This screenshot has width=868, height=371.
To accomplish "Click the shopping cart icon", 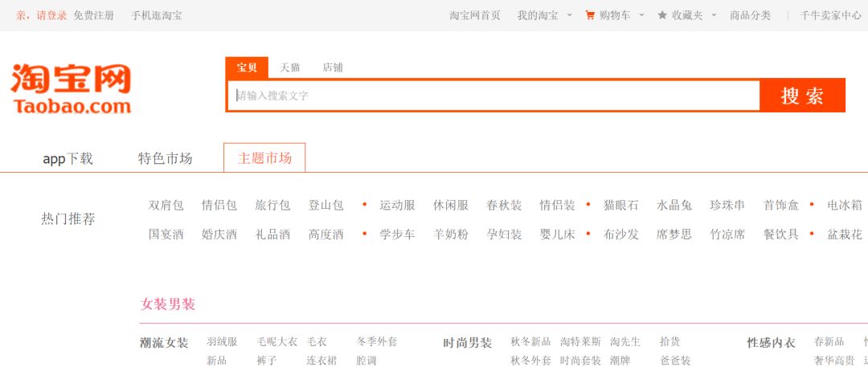I will tap(590, 15).
